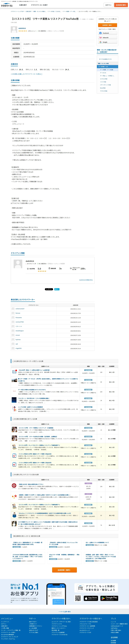
Task: Select the パワーポイント作成 sidebar category
Action: click(105, 85)
